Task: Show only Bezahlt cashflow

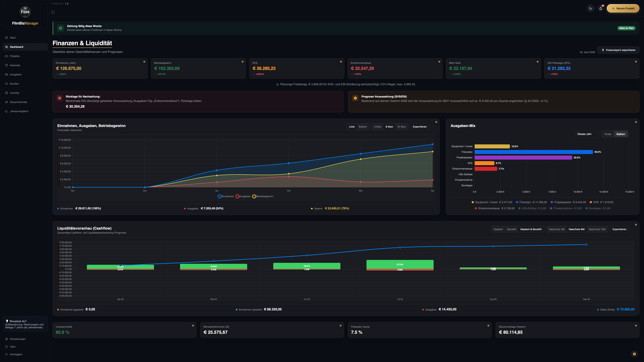Action: click(x=511, y=229)
